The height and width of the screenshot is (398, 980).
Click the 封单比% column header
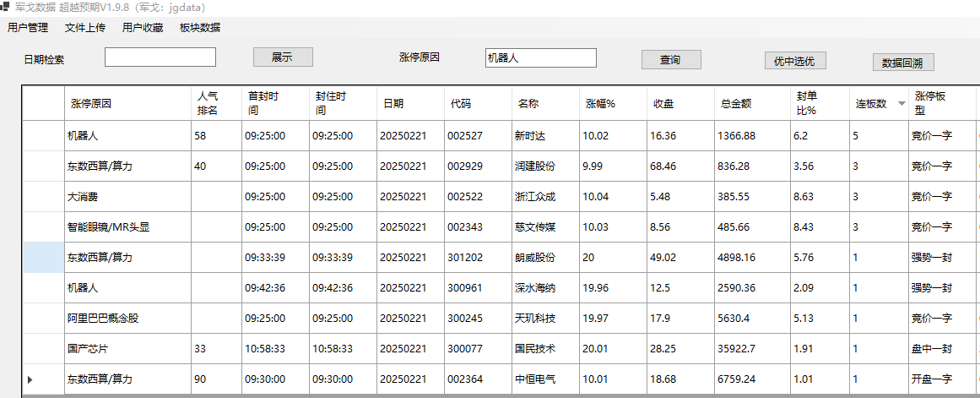(820, 103)
